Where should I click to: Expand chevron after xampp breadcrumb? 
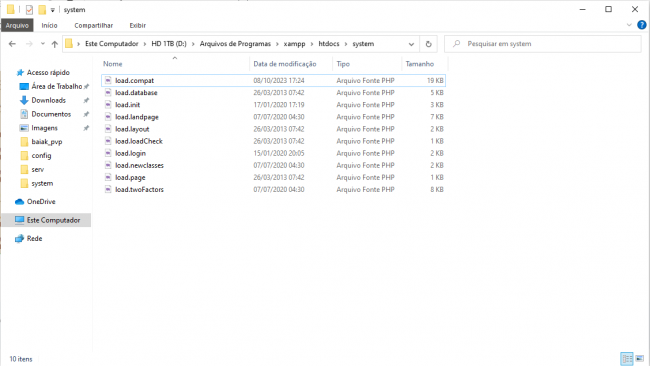pos(312,44)
